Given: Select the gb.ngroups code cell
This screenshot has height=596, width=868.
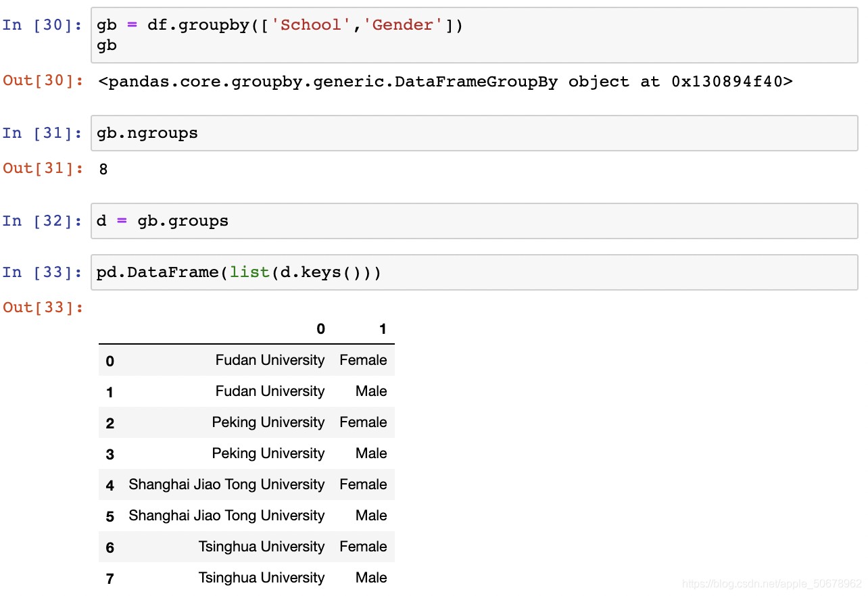Looking at the screenshot, I should coord(474,133).
